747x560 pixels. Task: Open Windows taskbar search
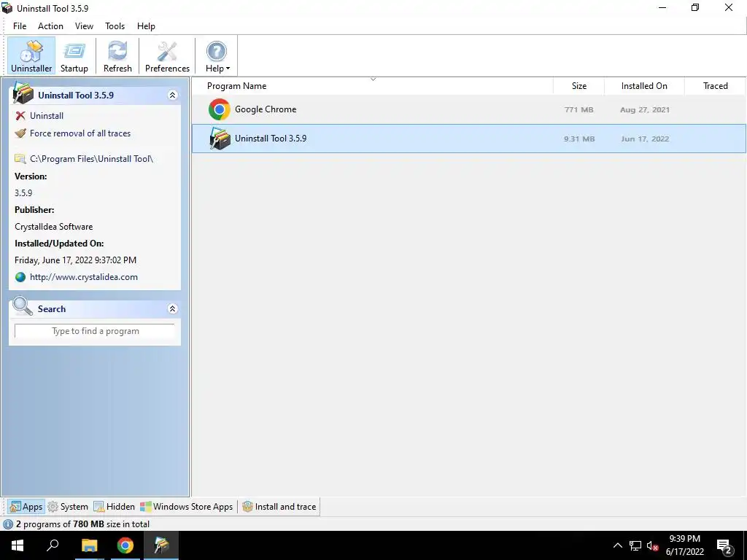coord(53,545)
